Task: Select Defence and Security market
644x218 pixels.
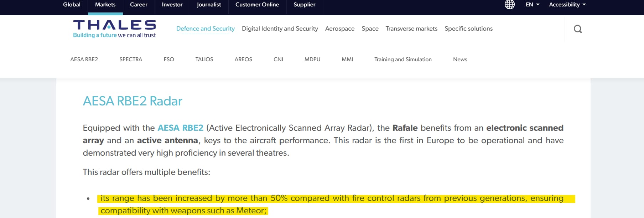Action: coord(206,28)
